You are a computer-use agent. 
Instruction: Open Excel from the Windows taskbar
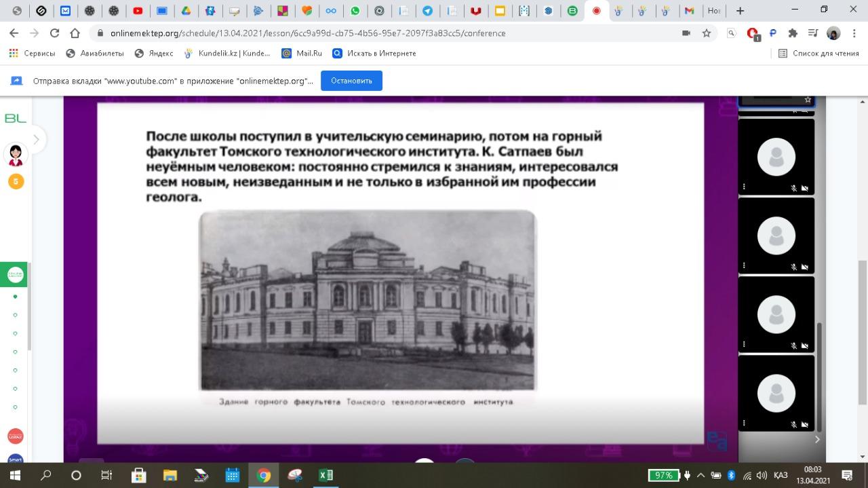click(325, 475)
